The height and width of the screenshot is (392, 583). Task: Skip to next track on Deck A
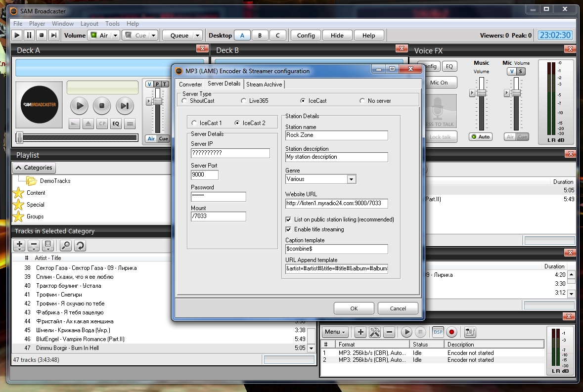coord(125,106)
